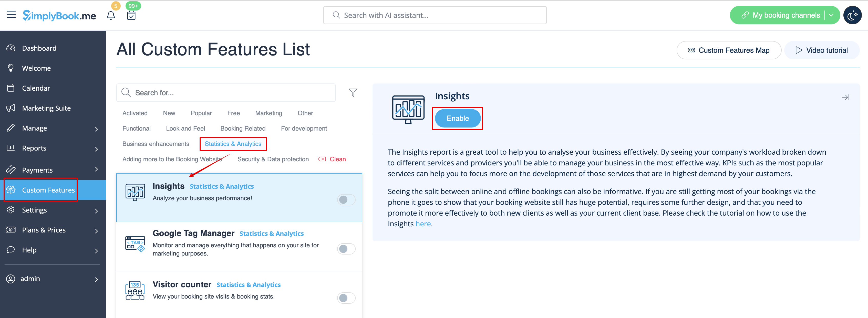
Task: Click the Payments icon
Action: (x=11, y=169)
